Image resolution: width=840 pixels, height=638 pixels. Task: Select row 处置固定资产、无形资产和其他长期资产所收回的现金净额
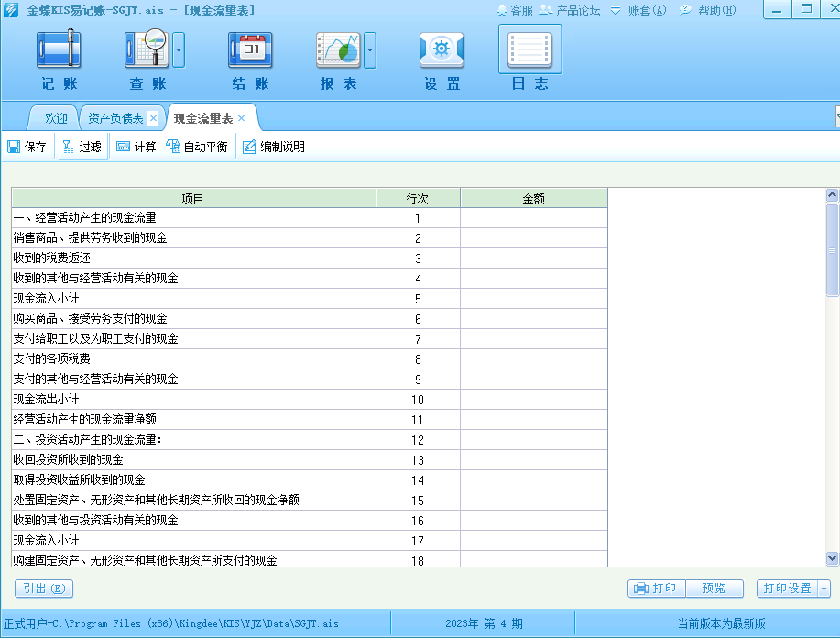point(310,500)
